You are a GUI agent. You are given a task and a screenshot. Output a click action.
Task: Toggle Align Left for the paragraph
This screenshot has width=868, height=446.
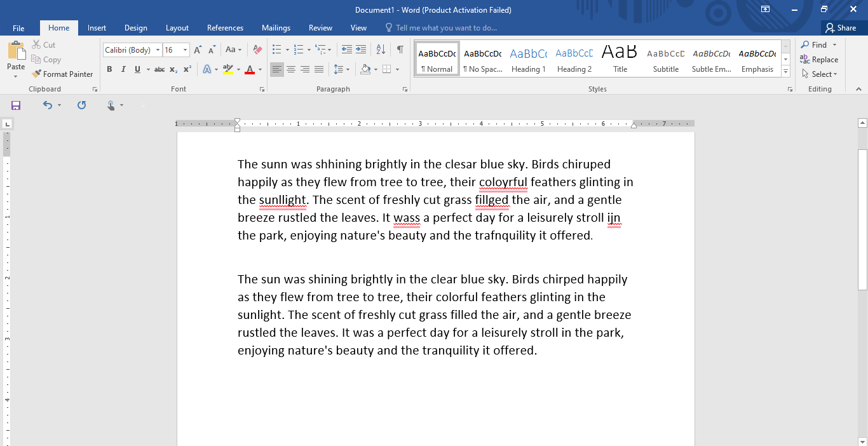pyautogui.click(x=277, y=69)
